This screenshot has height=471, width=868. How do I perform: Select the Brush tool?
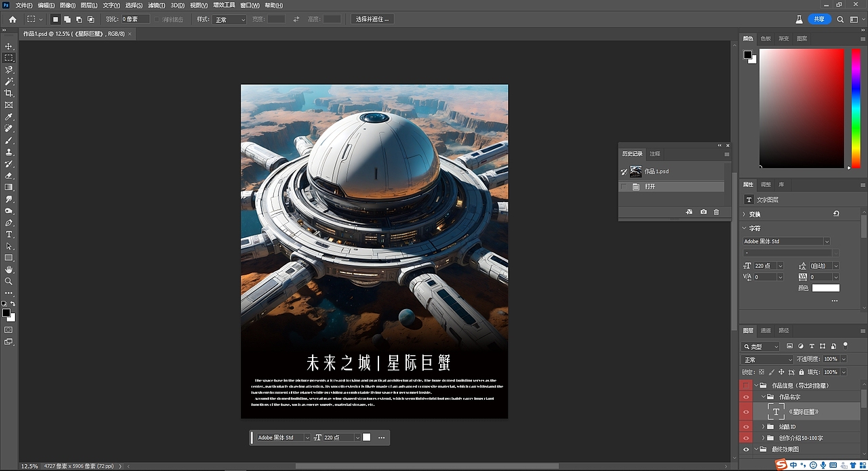click(x=9, y=141)
